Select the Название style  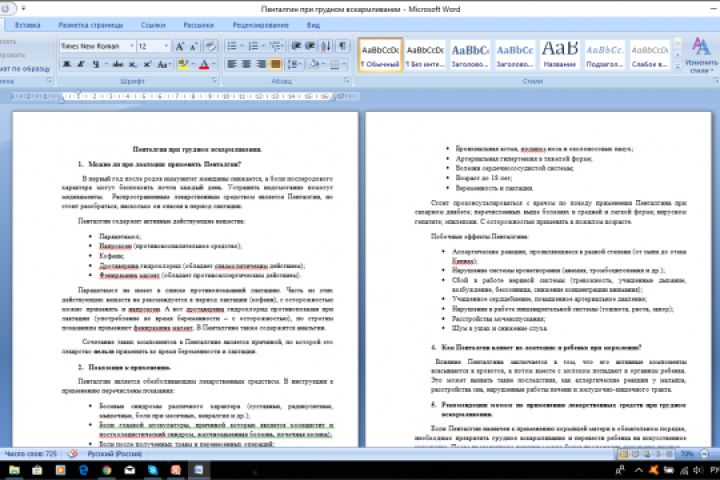click(x=560, y=55)
